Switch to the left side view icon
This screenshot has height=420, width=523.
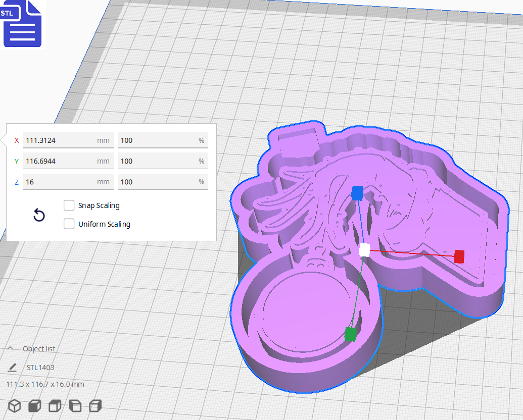coord(74,405)
